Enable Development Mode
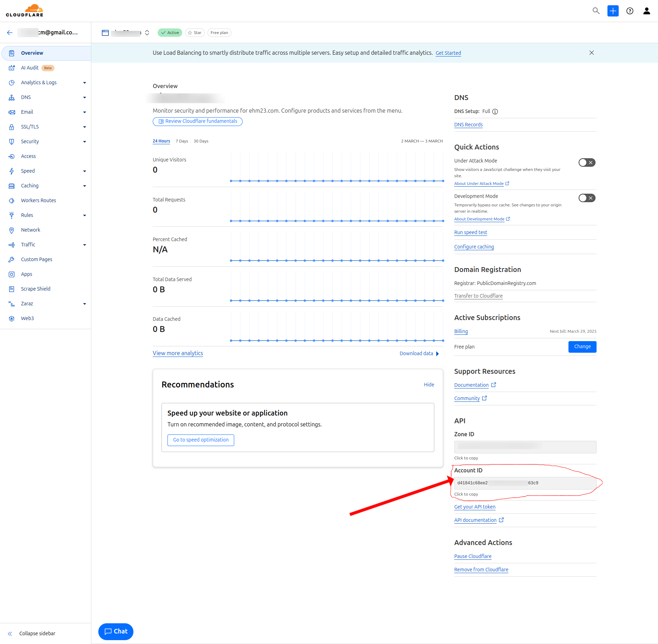Image resolution: width=658 pixels, height=644 pixels. pos(586,198)
